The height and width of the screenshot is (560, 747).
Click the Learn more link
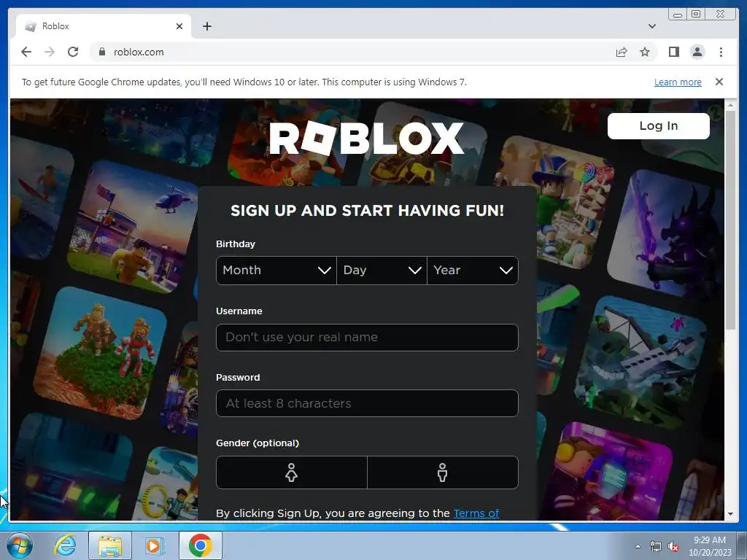[678, 82]
